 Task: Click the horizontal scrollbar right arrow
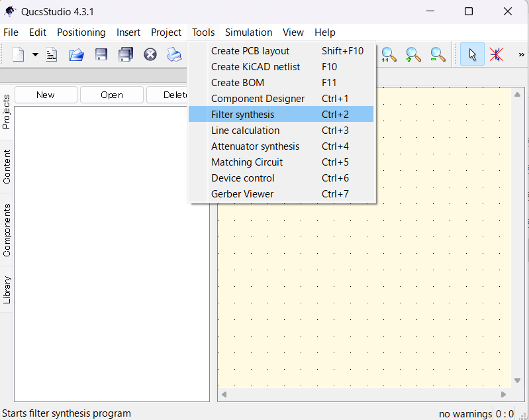[x=503, y=394]
